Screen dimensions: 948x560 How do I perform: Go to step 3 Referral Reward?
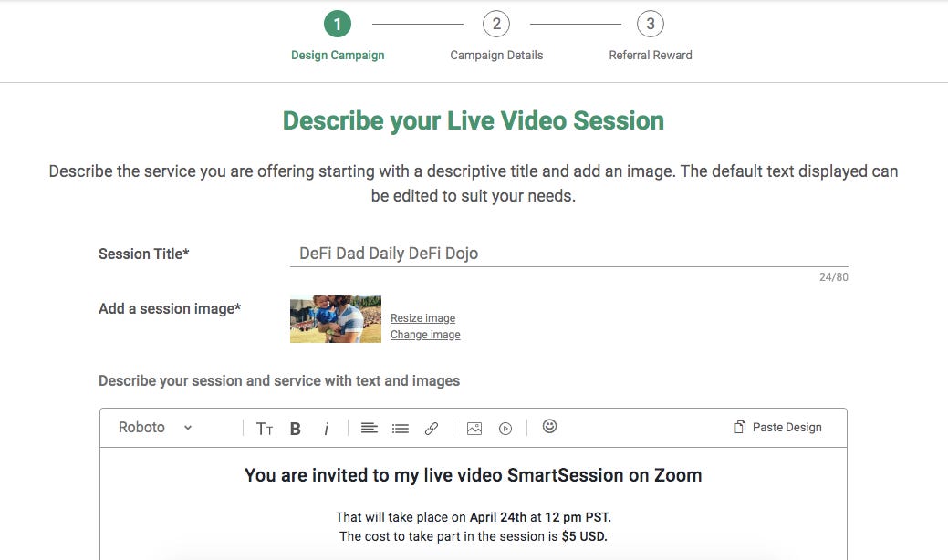click(651, 25)
